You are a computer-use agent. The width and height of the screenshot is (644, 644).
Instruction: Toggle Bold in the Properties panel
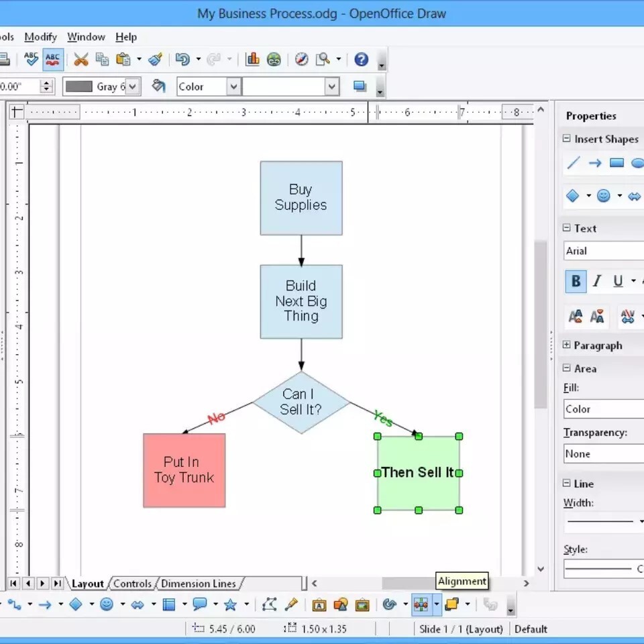tap(576, 281)
